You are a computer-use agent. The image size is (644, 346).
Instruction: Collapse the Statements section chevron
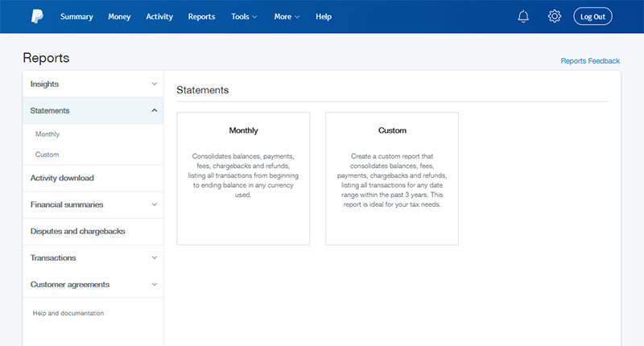click(x=154, y=110)
